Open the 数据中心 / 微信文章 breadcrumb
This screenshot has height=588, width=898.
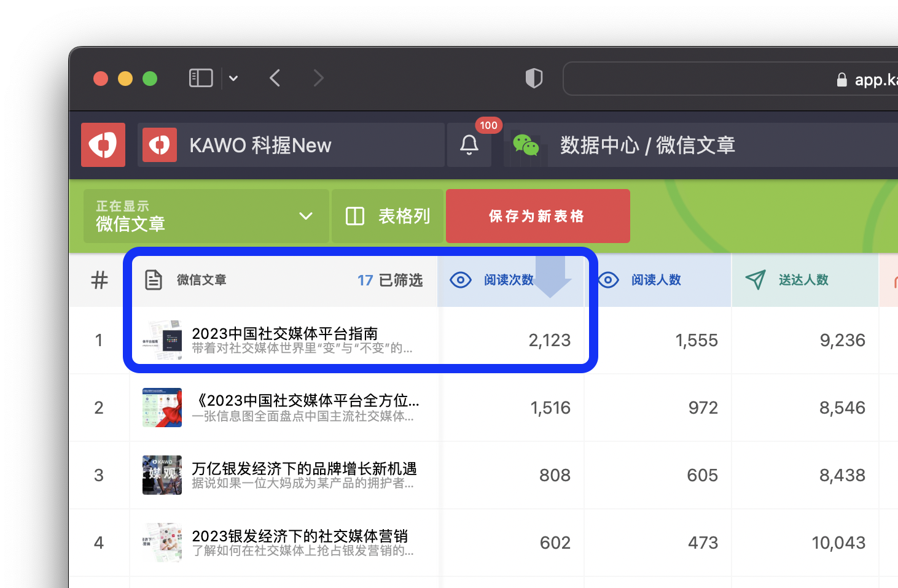647,145
